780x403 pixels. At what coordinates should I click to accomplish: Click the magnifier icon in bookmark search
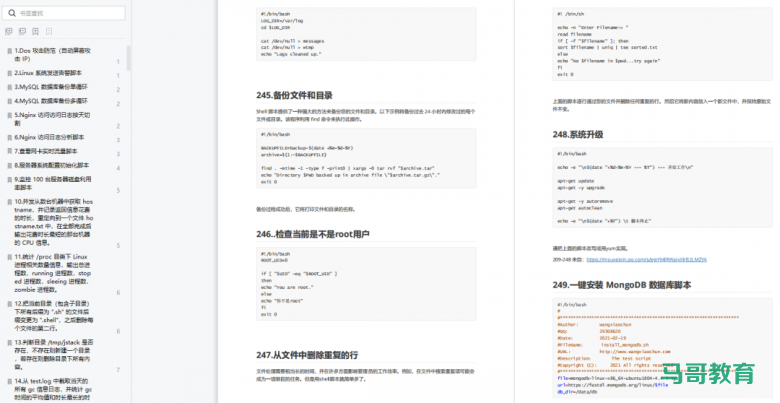11,13
